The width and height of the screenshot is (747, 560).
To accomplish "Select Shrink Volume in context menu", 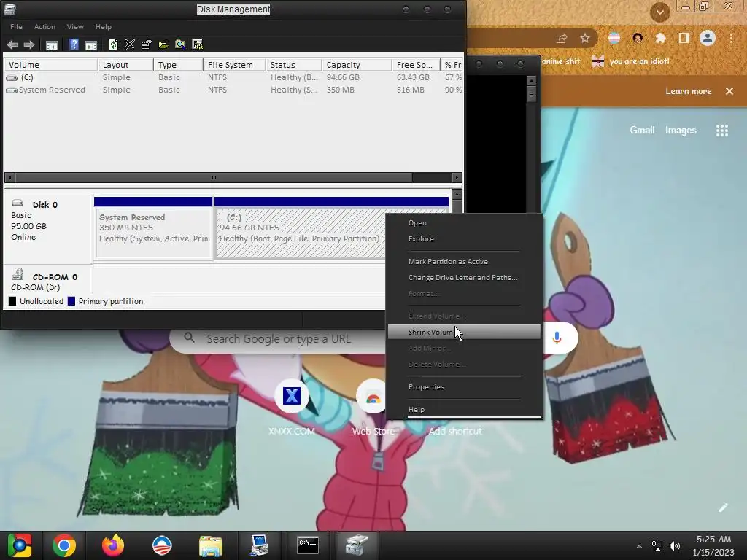I will pos(464,332).
